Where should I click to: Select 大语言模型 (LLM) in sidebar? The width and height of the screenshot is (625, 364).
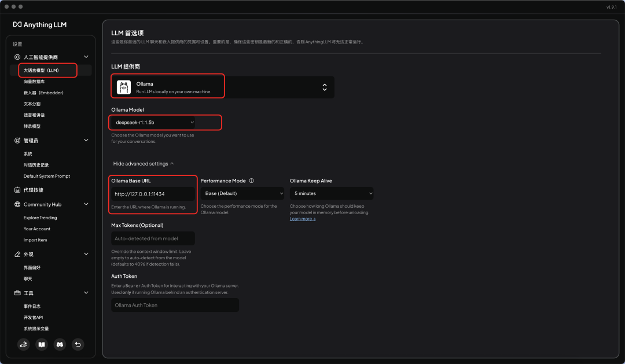pos(41,70)
